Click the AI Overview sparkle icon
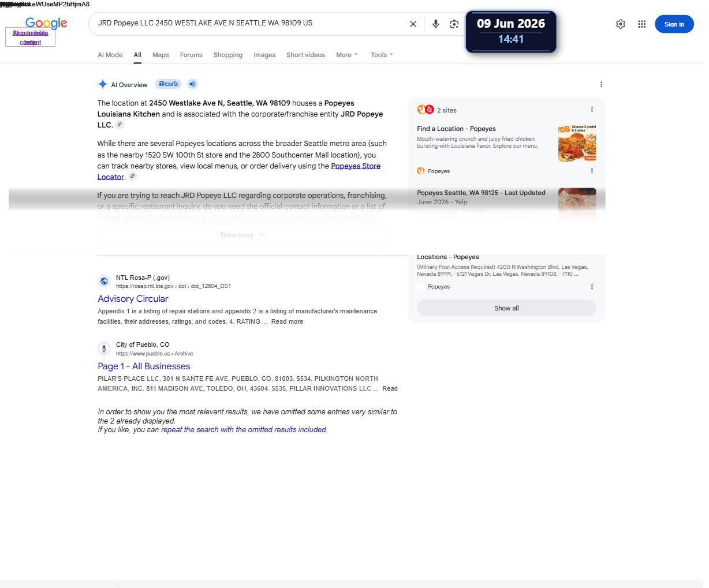 coord(103,84)
